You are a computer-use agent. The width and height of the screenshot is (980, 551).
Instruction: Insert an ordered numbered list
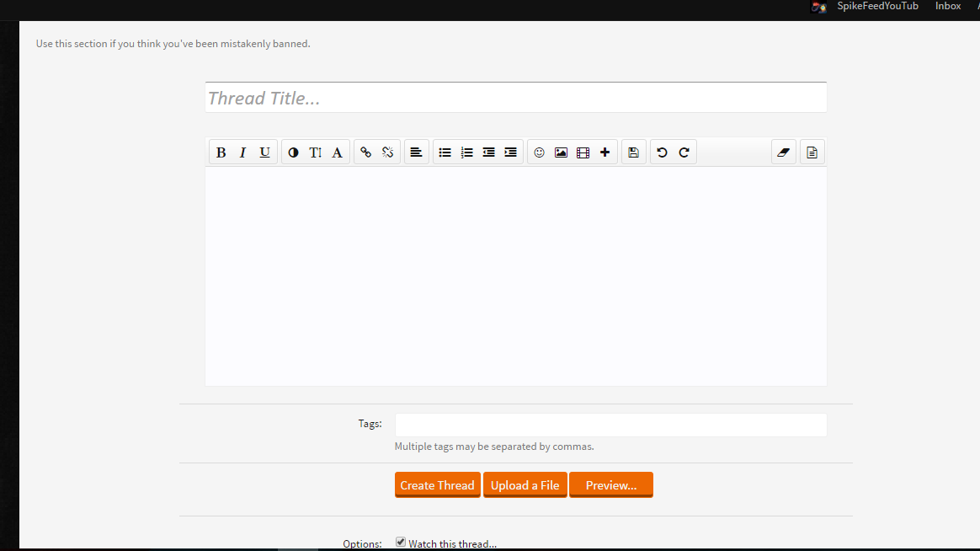[x=467, y=152]
